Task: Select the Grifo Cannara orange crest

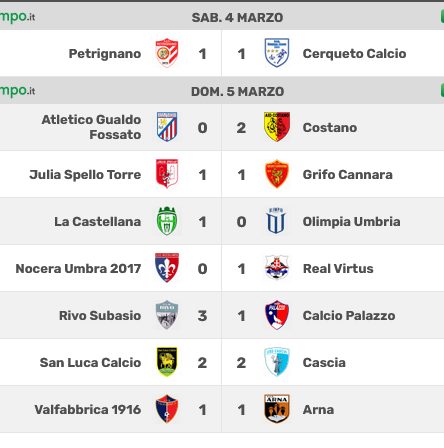Action: pos(277,174)
